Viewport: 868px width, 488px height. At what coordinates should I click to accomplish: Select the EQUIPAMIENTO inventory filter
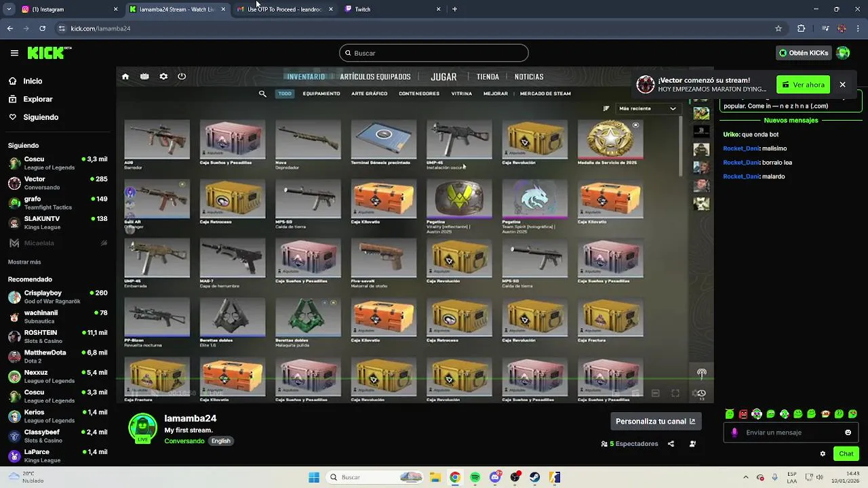pos(321,94)
